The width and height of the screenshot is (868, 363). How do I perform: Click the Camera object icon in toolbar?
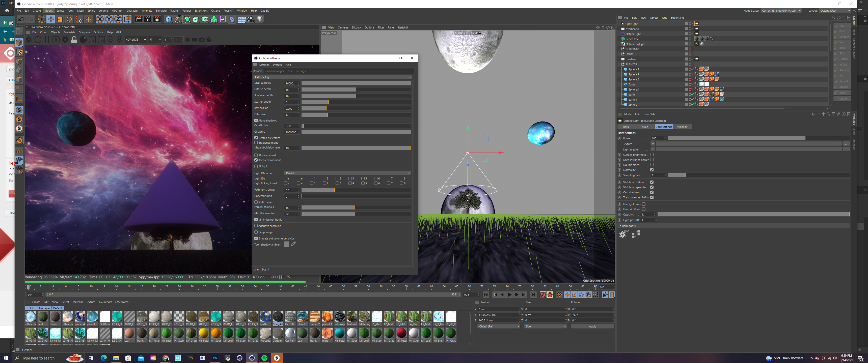251,19
